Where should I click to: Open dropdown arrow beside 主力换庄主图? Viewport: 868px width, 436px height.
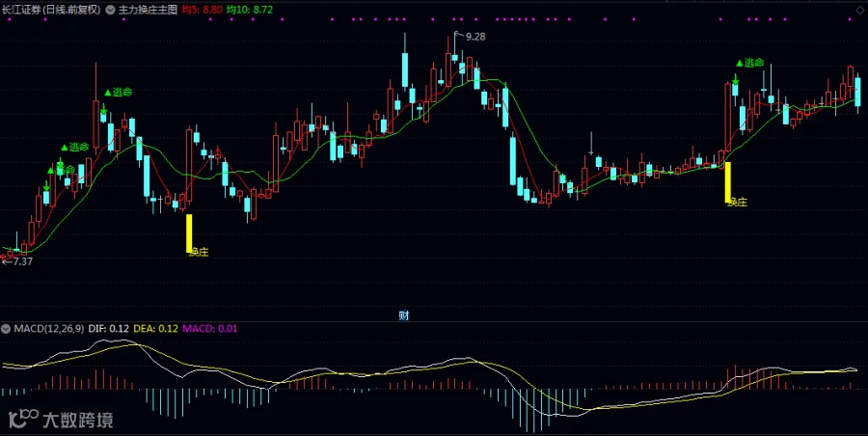tap(110, 10)
